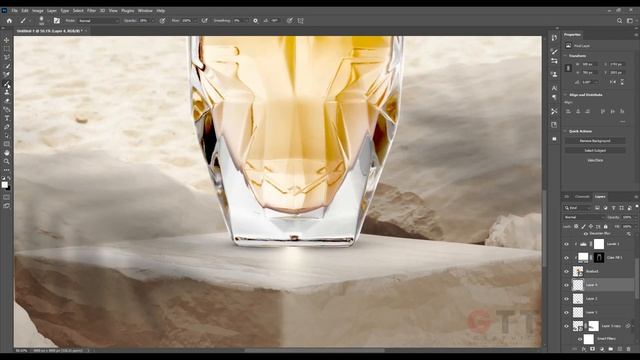
Task: Collapse the Align and Distribute section
Action: (566, 95)
